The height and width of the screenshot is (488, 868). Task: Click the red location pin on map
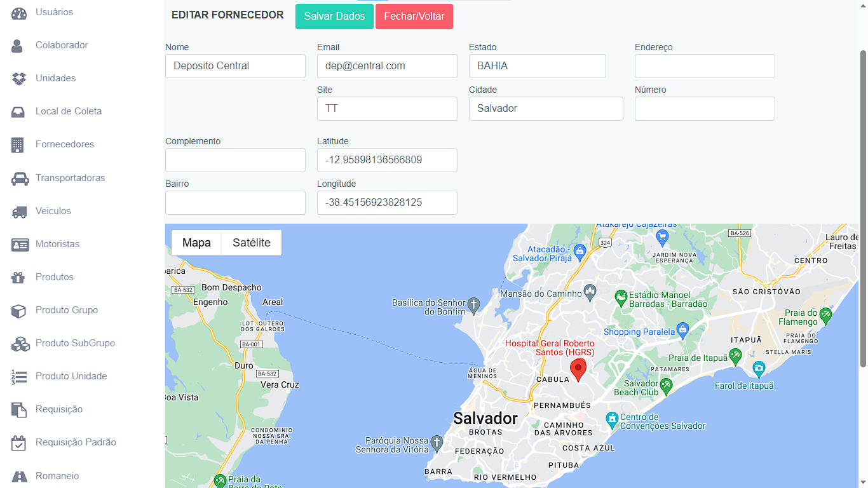tap(578, 369)
